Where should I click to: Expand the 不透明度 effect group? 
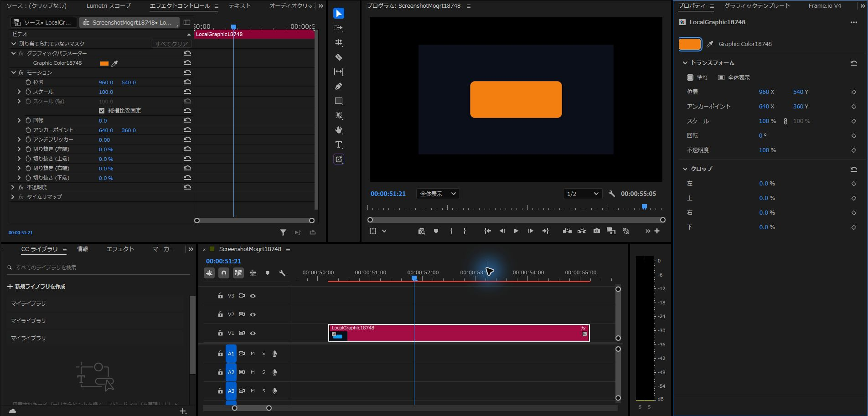pos(13,187)
